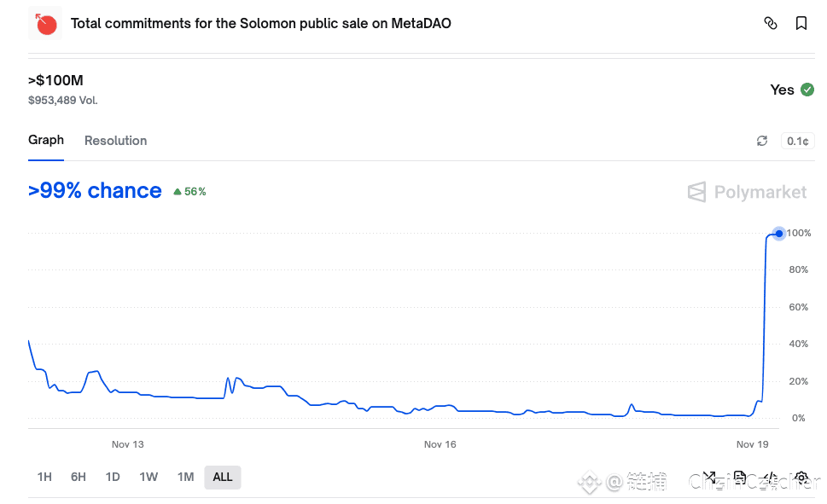Switch to the Resolution tab
Screen dimensions: 827x504
[115, 141]
